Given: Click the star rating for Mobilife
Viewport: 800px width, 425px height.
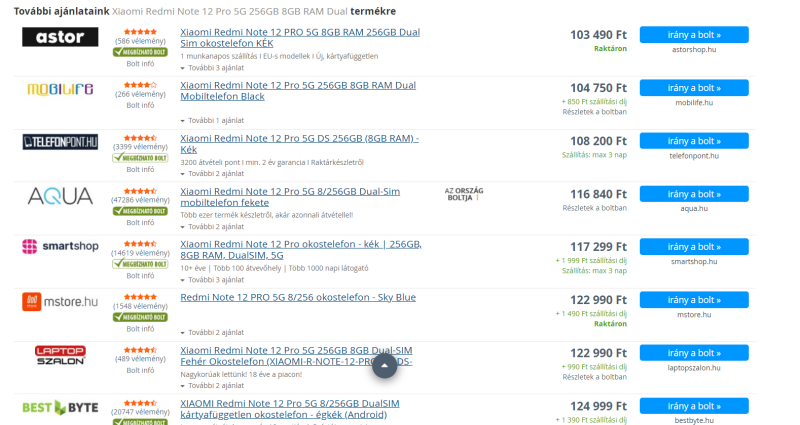Looking at the screenshot, I should (140, 85).
